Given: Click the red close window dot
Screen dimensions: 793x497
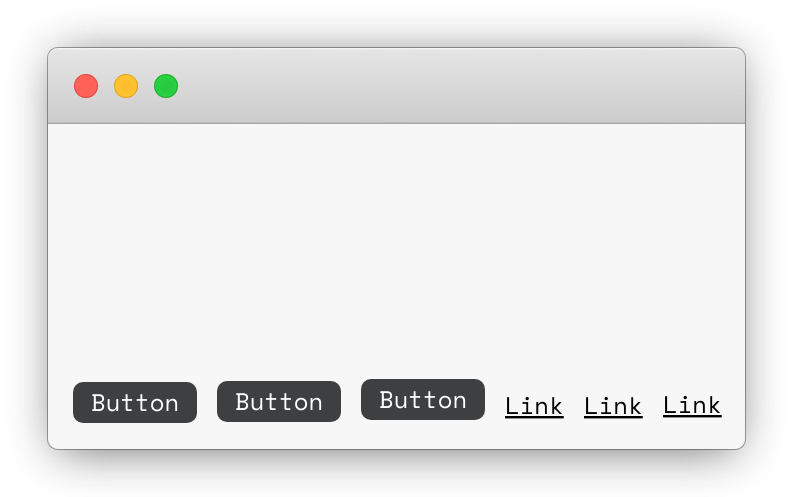Looking at the screenshot, I should click(x=86, y=86).
